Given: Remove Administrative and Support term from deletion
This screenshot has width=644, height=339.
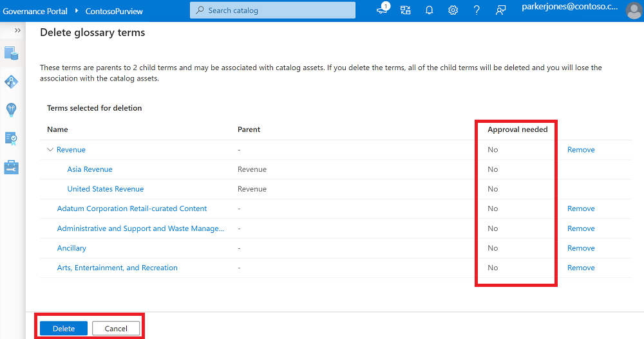Looking at the screenshot, I should coord(581,228).
